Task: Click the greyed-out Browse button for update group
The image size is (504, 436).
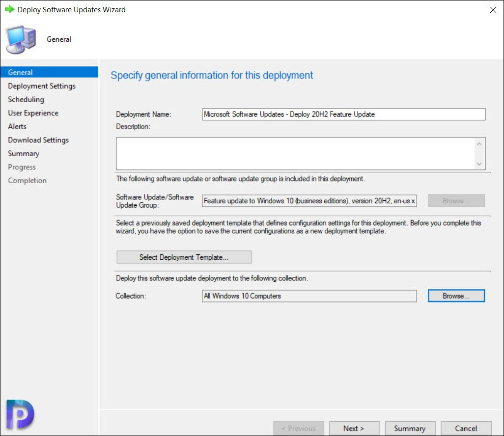Action: [x=456, y=201]
